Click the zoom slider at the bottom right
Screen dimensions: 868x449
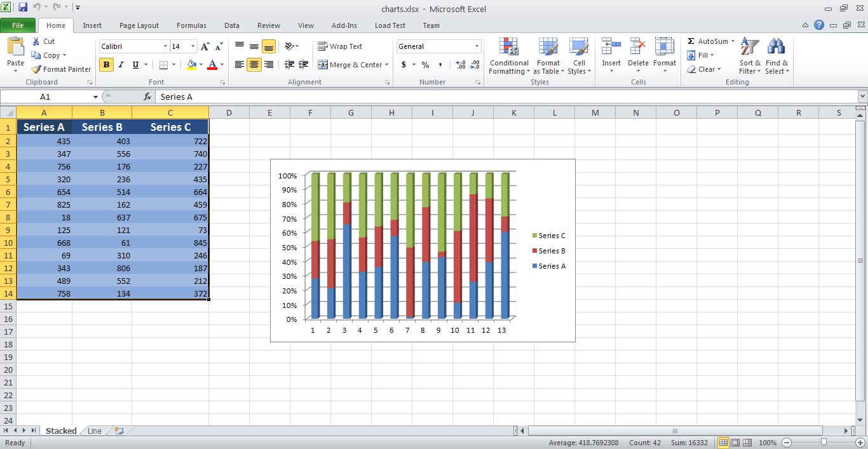point(824,442)
